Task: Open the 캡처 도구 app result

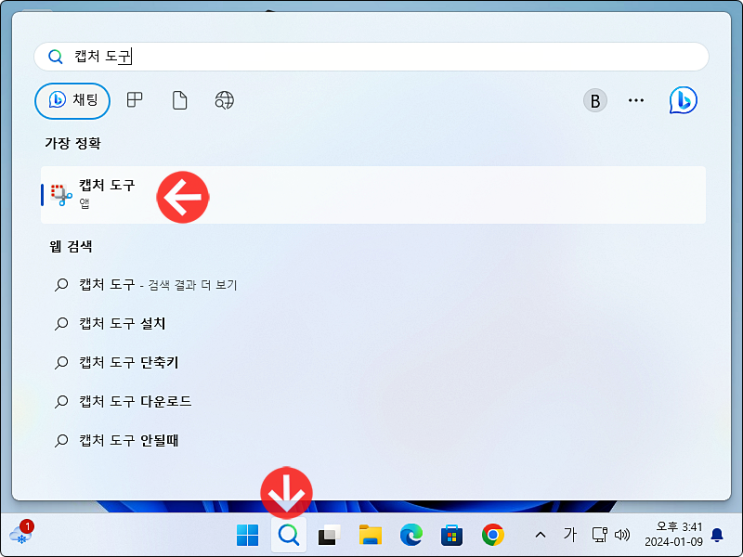Action: tap(373, 195)
